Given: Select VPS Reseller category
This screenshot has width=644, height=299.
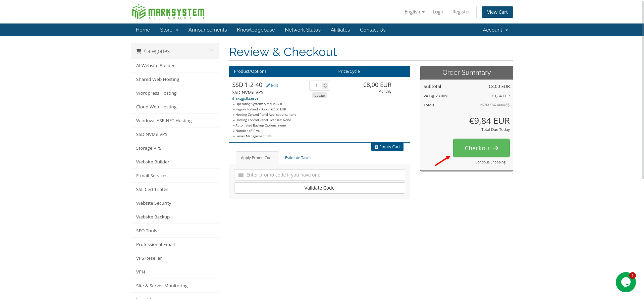Looking at the screenshot, I should tap(175, 258).
